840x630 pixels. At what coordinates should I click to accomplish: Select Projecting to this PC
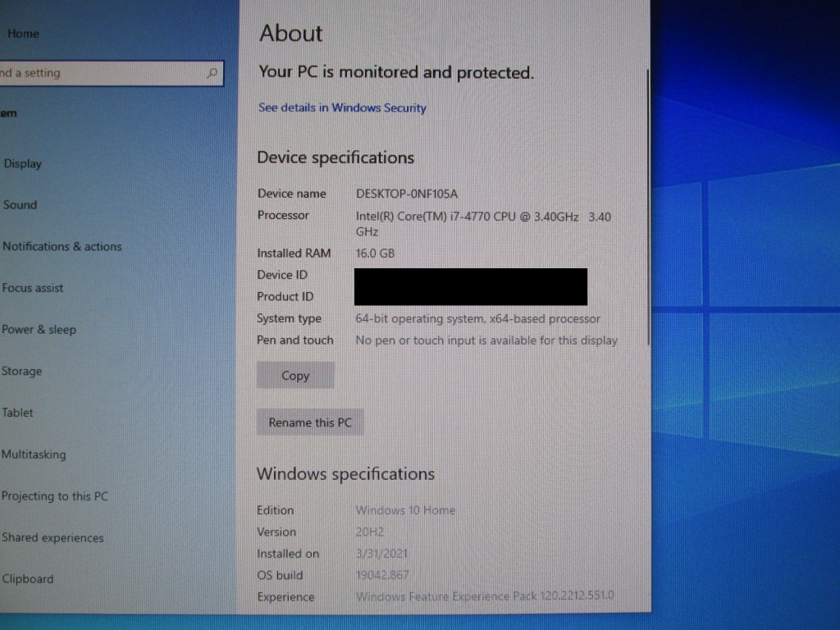tap(54, 496)
